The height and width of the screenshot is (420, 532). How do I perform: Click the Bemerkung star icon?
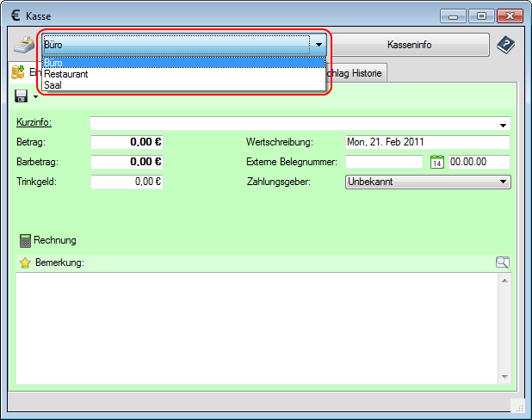(25, 262)
